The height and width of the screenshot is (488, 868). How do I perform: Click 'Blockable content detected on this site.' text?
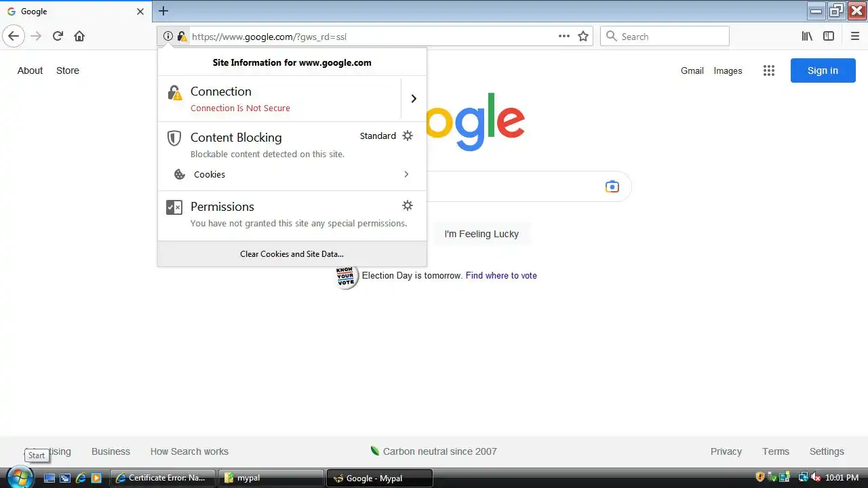coord(267,154)
